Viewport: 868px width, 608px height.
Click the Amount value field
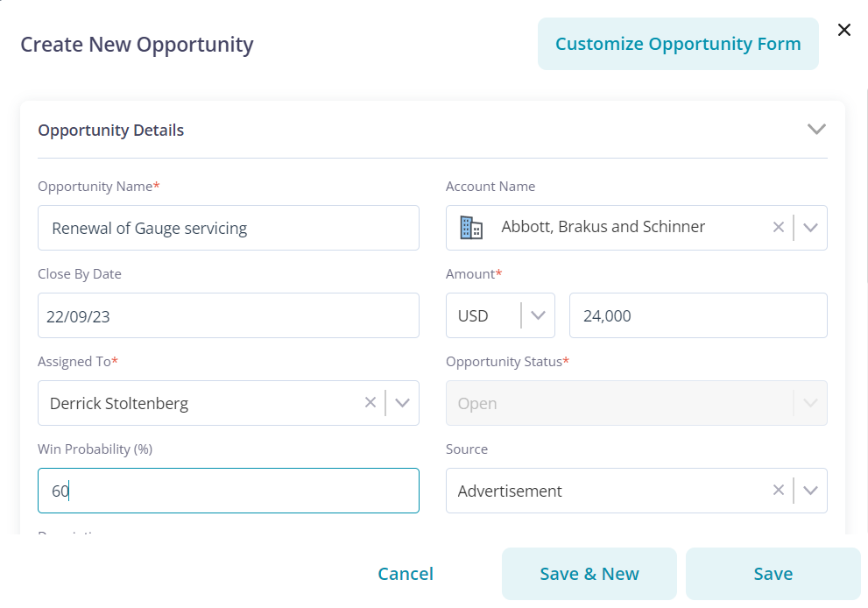pyautogui.click(x=697, y=315)
